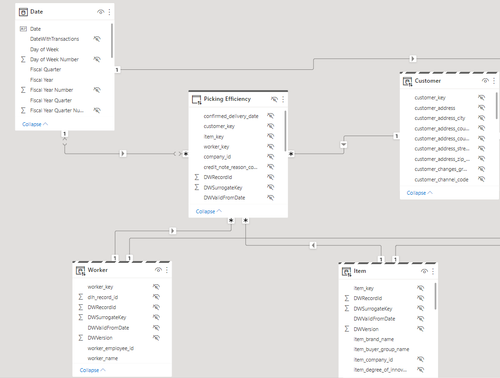This screenshot has width=500, height=378.
Task: Toggle hidden eye on Picking Efficiency header
Action: pos(274,99)
